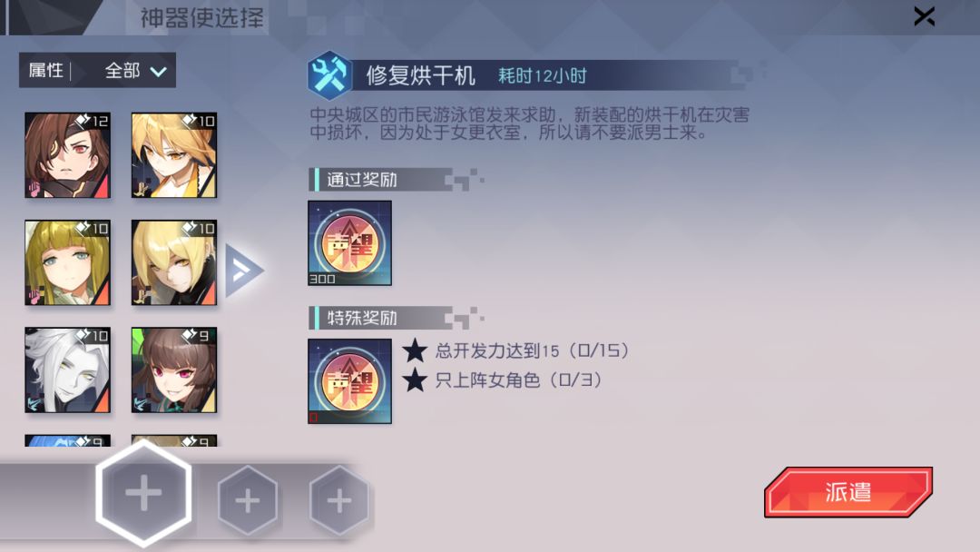Click the chevron next to 全部
Viewport: 980px width, 552px height.
click(158, 71)
